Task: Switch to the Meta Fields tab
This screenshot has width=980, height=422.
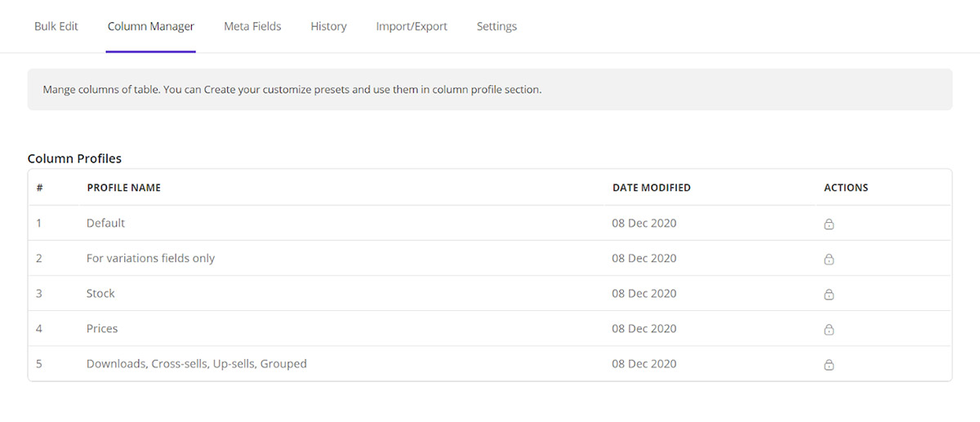Action: pos(252,26)
